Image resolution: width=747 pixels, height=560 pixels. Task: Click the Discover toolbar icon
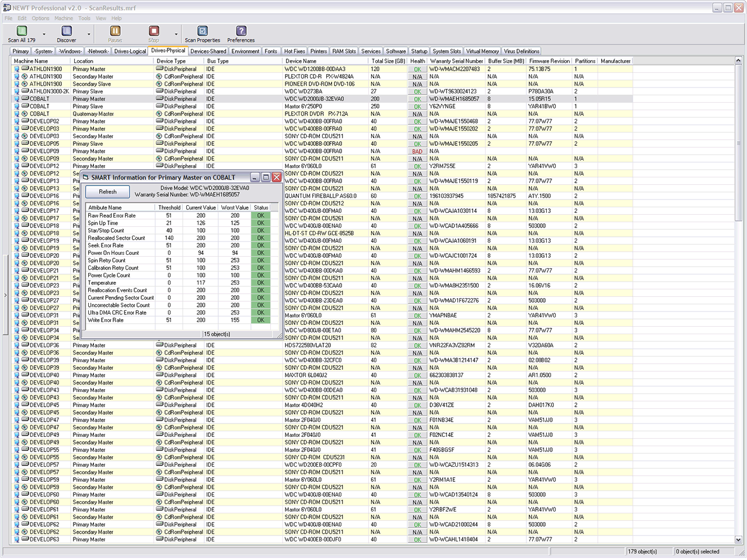pos(67,32)
